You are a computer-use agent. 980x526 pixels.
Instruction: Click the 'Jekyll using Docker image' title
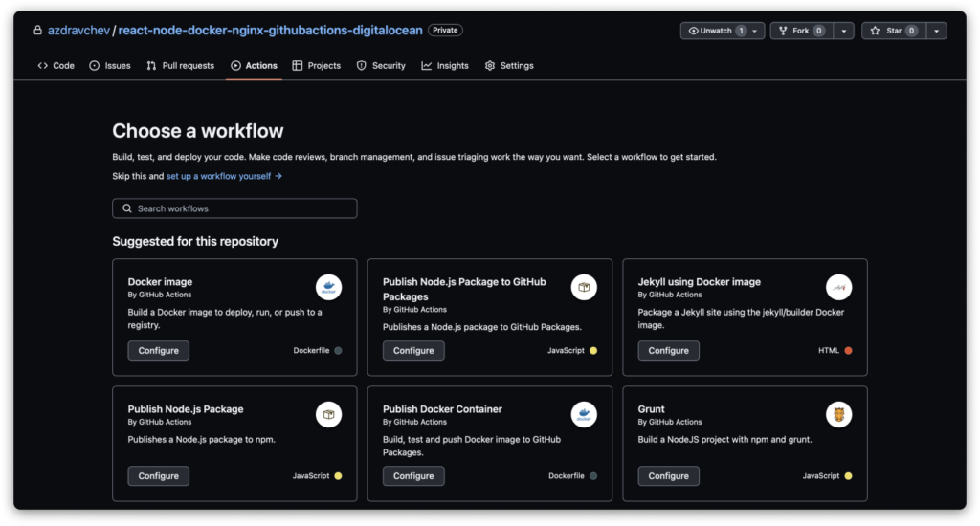[700, 282]
